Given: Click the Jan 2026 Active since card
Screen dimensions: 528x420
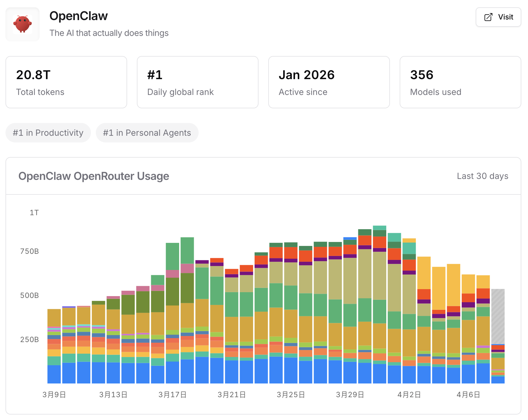Looking at the screenshot, I should 329,82.
